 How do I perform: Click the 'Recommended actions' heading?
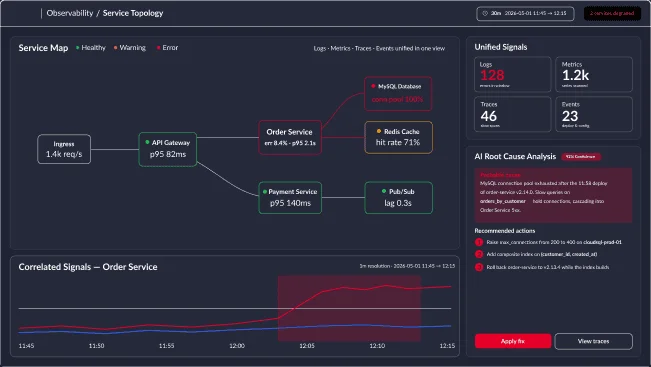(504, 231)
